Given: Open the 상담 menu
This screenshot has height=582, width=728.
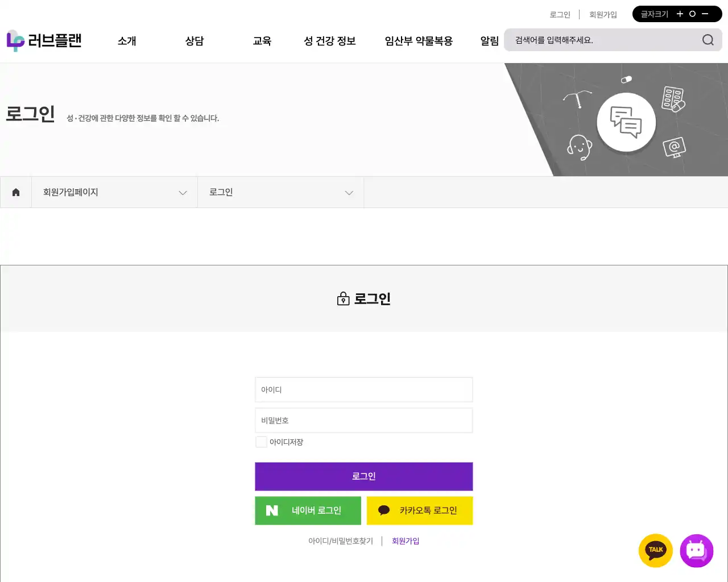Looking at the screenshot, I should [x=195, y=41].
